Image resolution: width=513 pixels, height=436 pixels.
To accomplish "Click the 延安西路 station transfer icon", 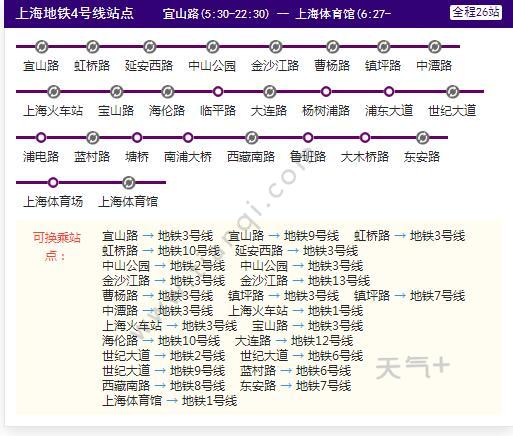I will pyautogui.click(x=149, y=47).
